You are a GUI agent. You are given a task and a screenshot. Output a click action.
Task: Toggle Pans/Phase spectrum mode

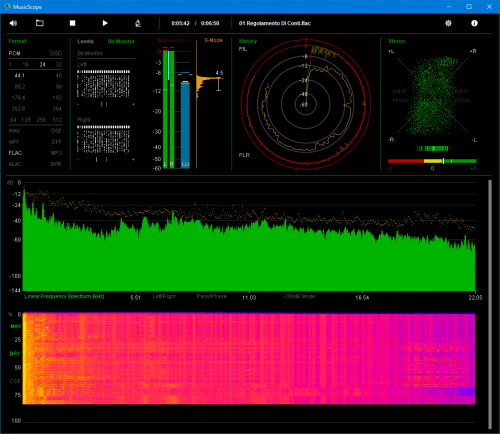(211, 296)
